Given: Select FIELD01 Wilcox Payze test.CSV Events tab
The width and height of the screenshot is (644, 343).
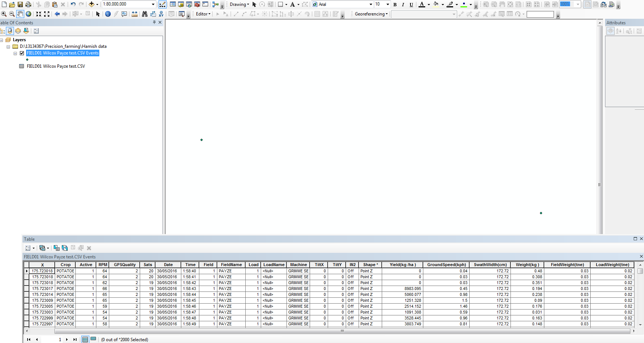Looking at the screenshot, I should [60, 257].
